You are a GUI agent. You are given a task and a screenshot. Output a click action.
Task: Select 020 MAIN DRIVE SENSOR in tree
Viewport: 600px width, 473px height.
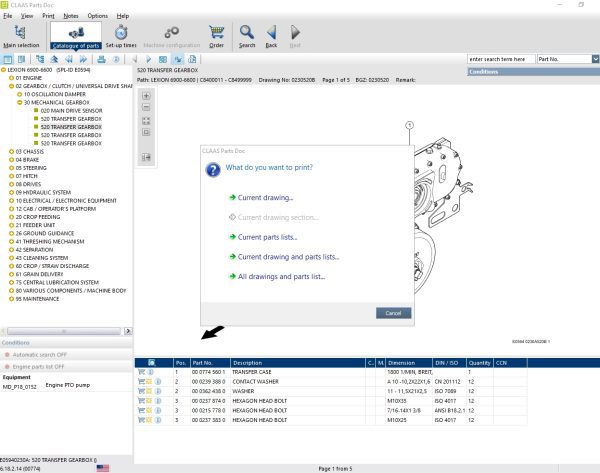pyautogui.click(x=70, y=110)
